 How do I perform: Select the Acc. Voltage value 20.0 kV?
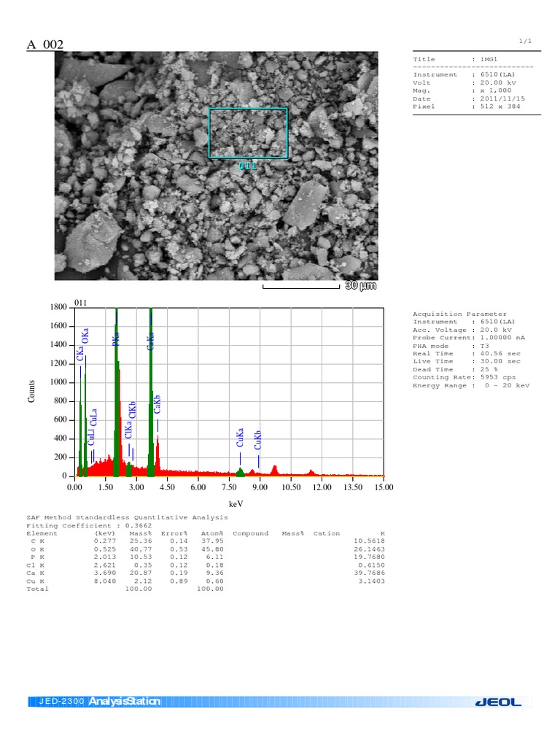coord(496,330)
